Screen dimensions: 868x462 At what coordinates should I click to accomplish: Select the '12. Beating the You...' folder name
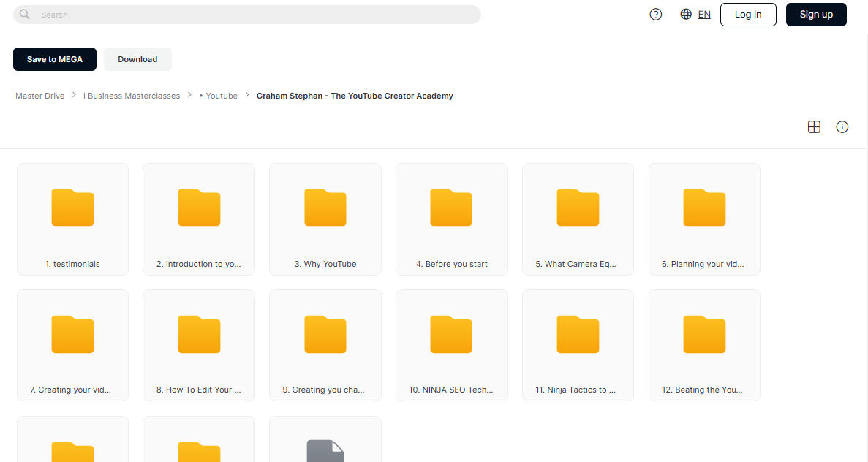pyautogui.click(x=703, y=390)
